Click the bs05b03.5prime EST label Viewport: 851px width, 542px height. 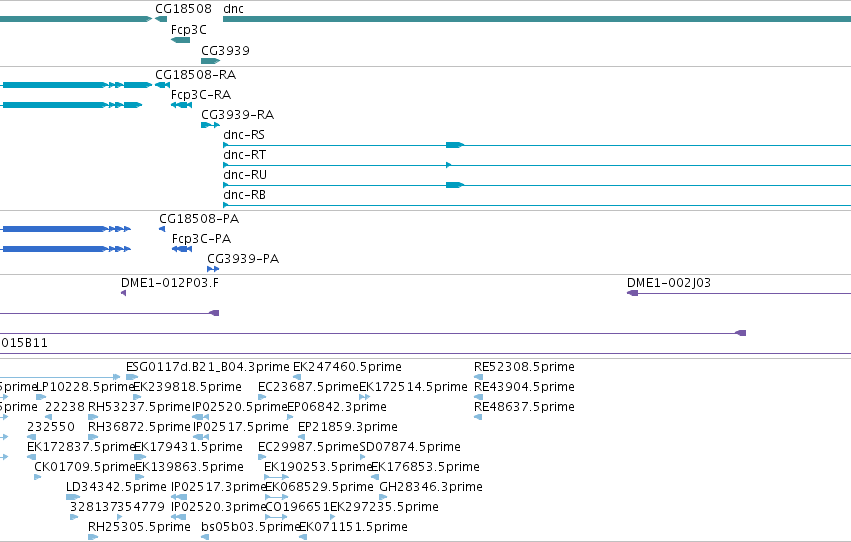tap(251, 527)
